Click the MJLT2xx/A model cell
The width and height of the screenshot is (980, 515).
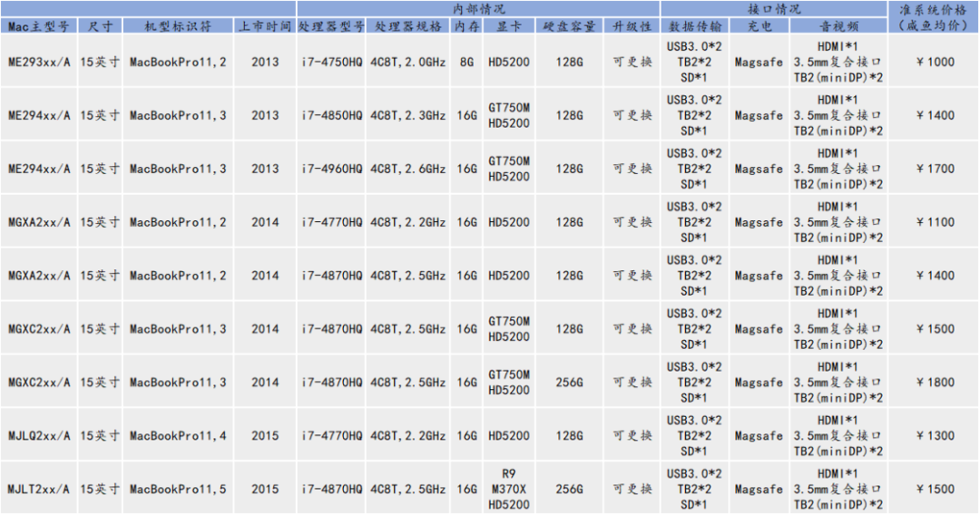pos(39,489)
